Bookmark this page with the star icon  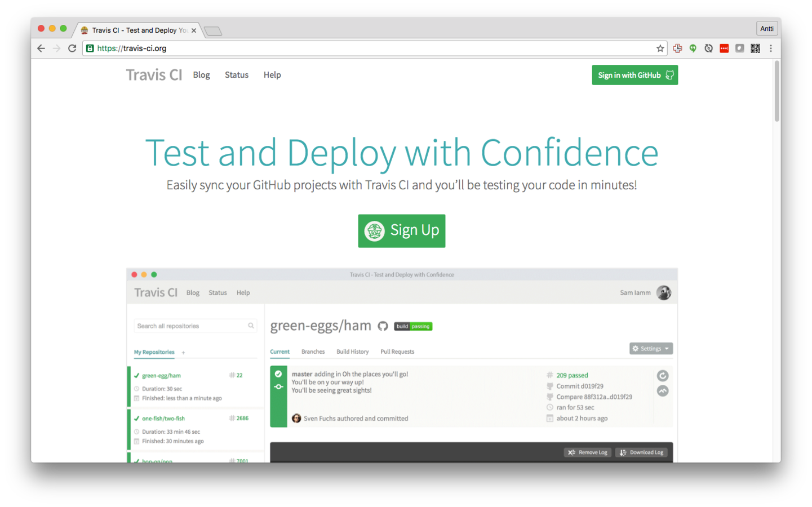pos(660,48)
